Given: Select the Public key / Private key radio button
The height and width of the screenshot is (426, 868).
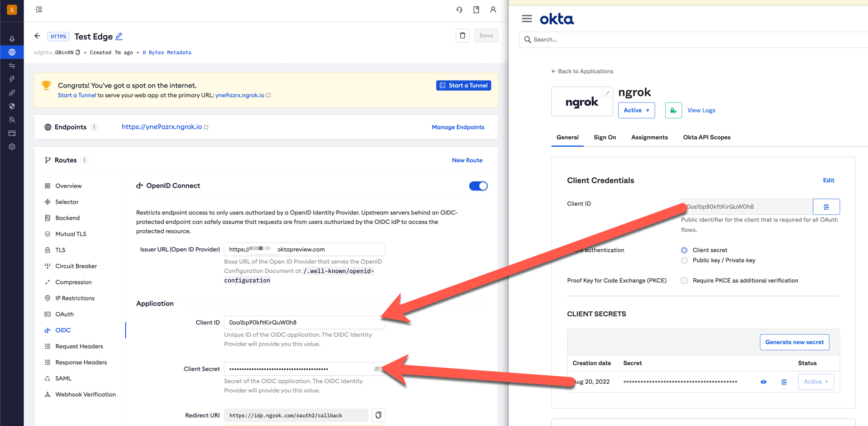Looking at the screenshot, I should tap(683, 260).
